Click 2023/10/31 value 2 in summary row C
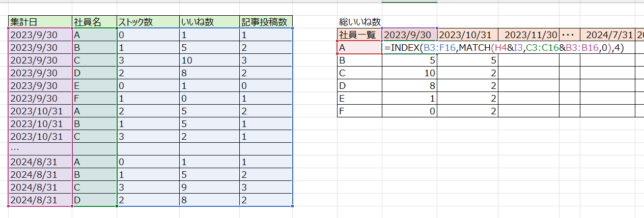The height and width of the screenshot is (218, 644). point(467,73)
